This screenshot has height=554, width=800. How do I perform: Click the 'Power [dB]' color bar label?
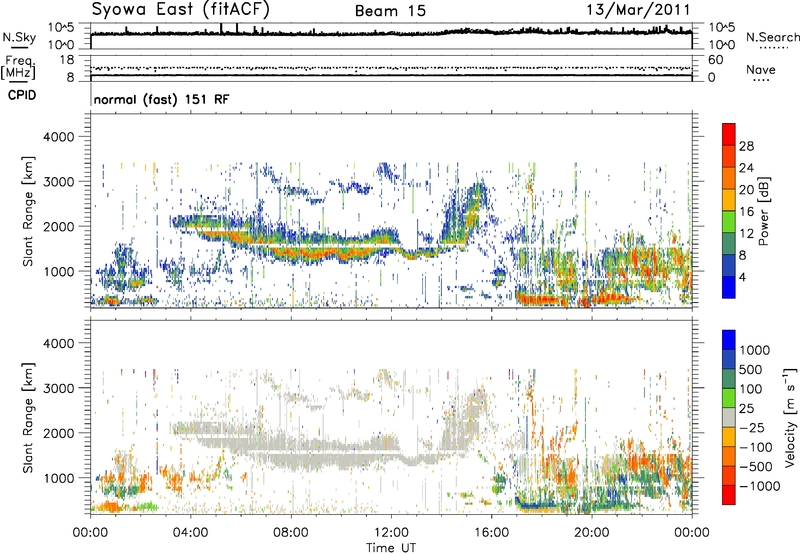(763, 211)
